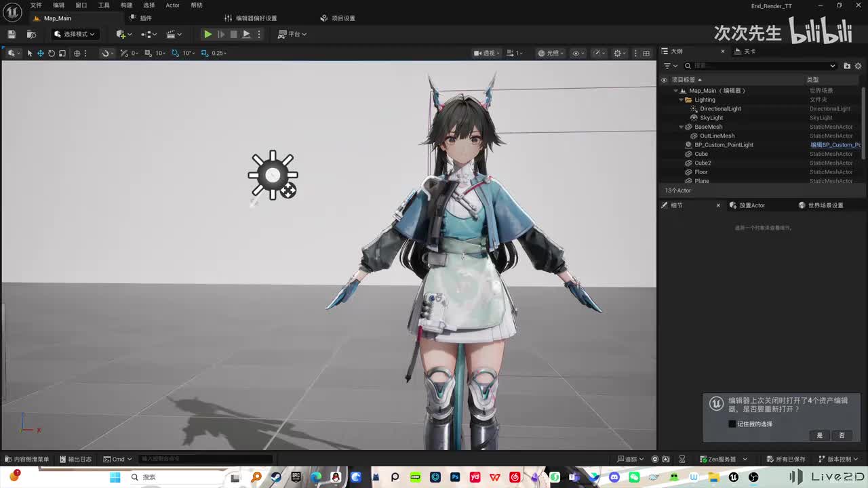Open the Sequencer cinematics clapboard menu
This screenshot has height=488, width=868.
coord(174,34)
